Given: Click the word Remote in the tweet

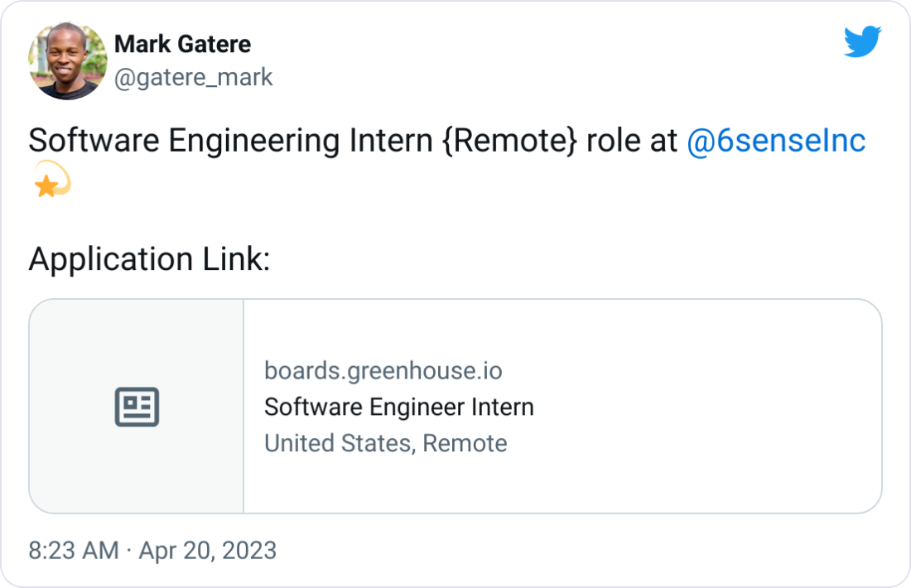Looking at the screenshot, I should [x=513, y=141].
